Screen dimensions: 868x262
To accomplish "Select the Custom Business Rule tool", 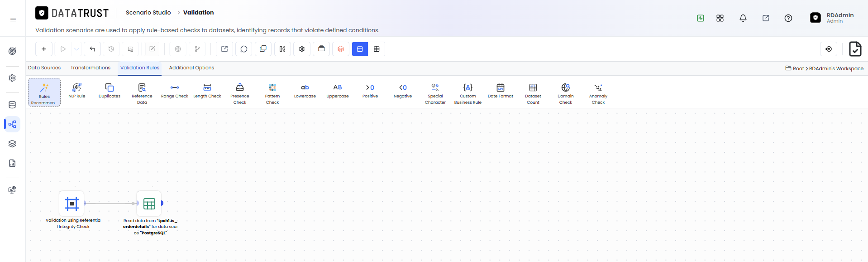I will [x=468, y=93].
